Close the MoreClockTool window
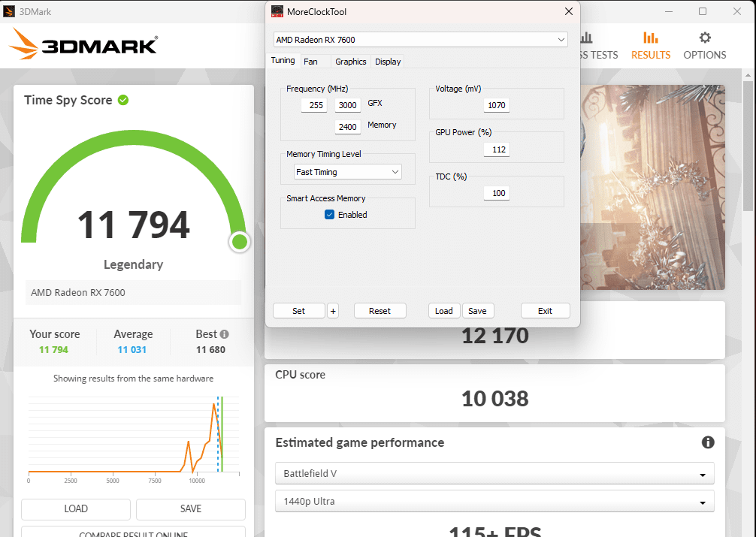 pos(569,11)
